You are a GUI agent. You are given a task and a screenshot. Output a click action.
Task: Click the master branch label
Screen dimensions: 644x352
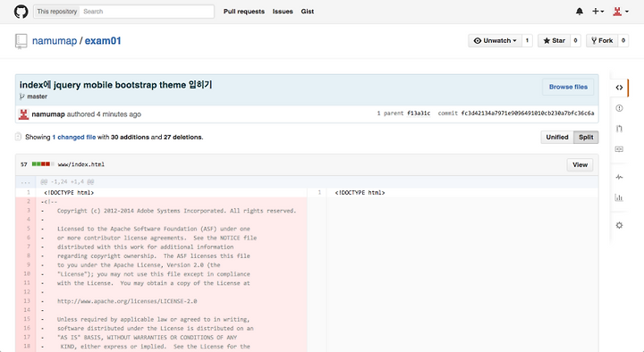point(37,96)
